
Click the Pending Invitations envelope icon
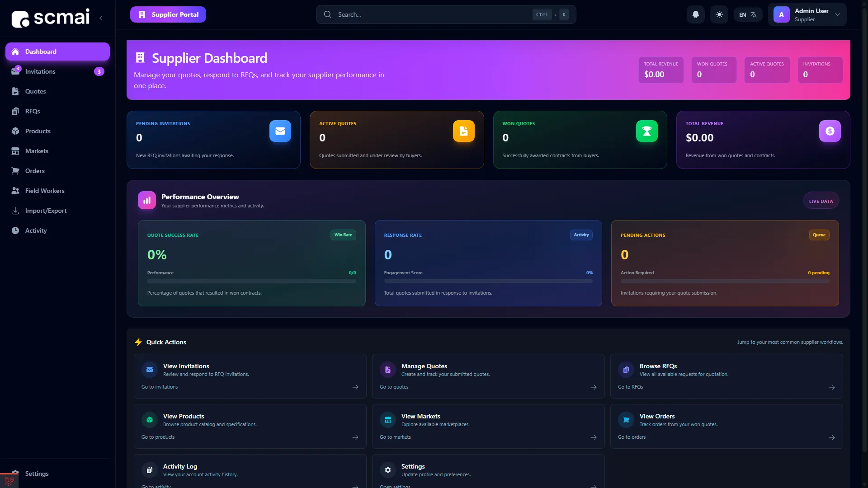click(280, 131)
